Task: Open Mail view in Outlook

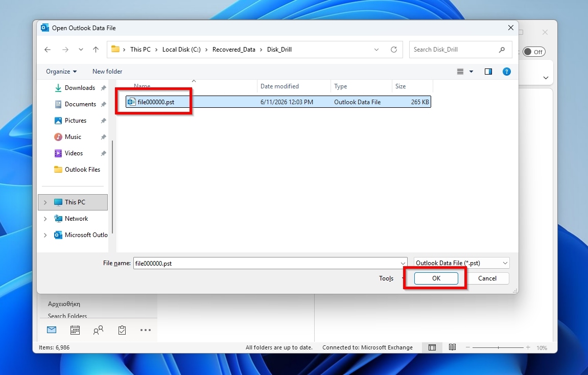Action: pos(52,330)
